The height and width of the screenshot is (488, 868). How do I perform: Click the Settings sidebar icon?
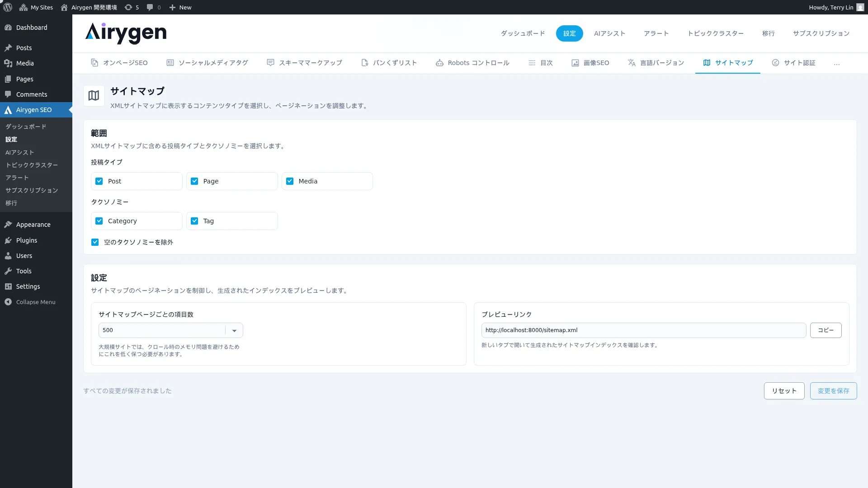(x=8, y=286)
